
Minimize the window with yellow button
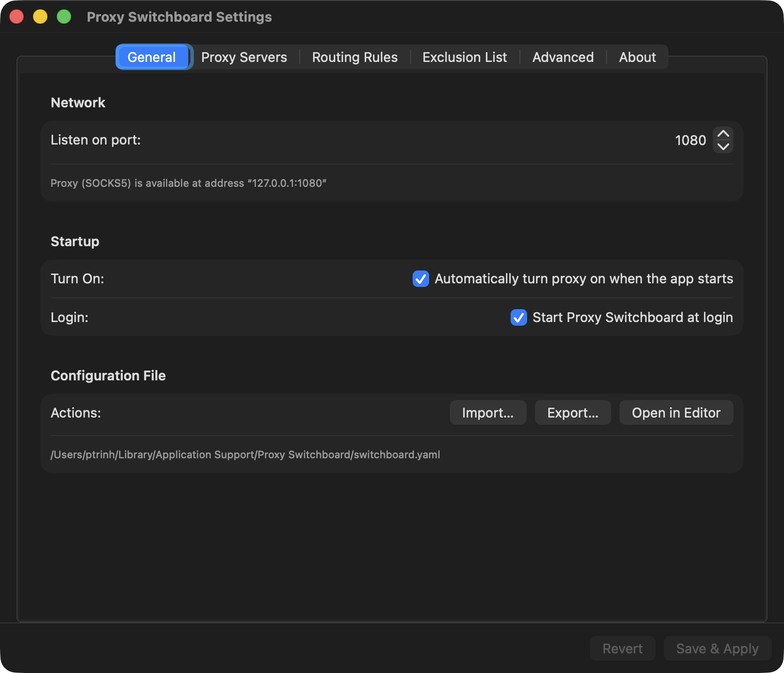click(40, 17)
